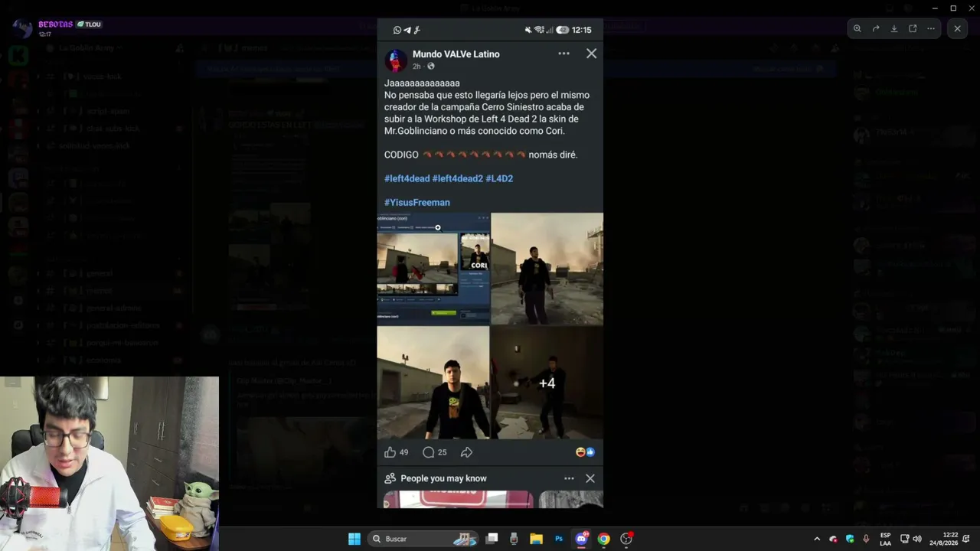Open Google Chrome from the taskbar
980x551 pixels.
(x=603, y=539)
